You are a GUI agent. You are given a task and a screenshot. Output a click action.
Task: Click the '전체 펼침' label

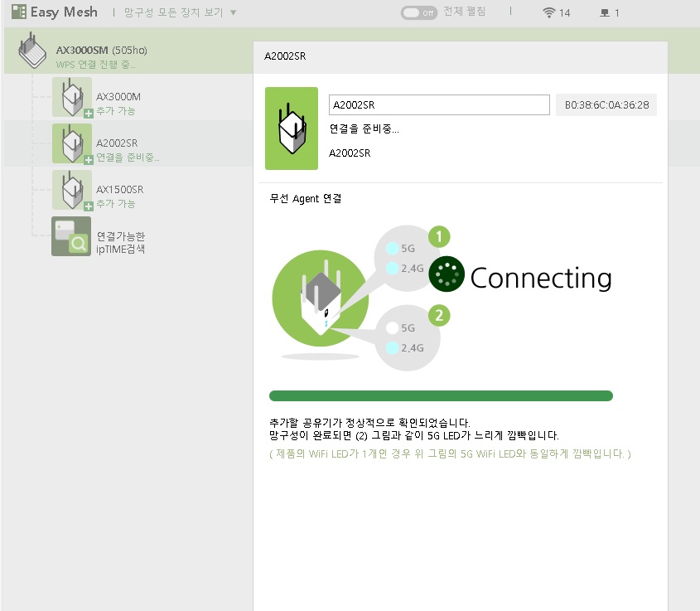464,12
